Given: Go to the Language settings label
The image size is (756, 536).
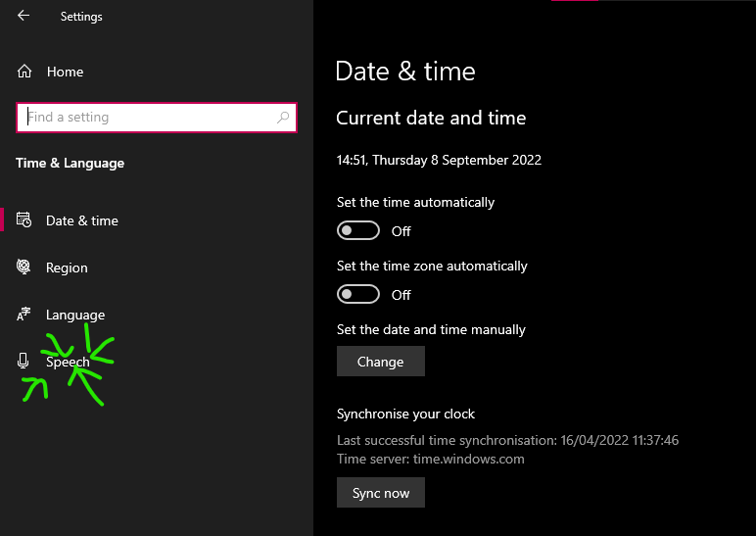Looking at the screenshot, I should [x=75, y=315].
